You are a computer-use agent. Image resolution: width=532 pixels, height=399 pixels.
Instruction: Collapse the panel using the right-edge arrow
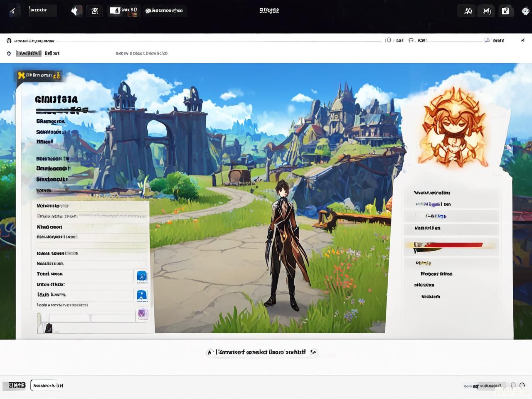coord(522,40)
